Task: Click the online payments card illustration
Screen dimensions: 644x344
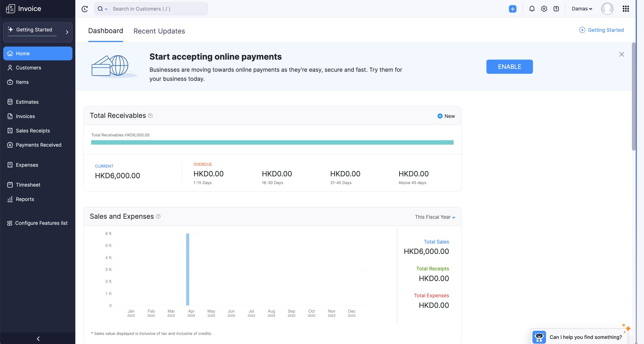Action: pos(114,66)
